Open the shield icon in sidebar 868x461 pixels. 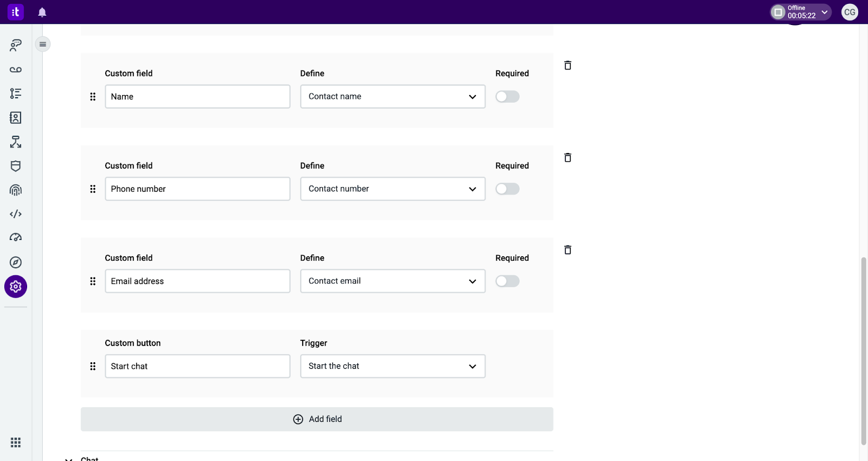coord(16,166)
